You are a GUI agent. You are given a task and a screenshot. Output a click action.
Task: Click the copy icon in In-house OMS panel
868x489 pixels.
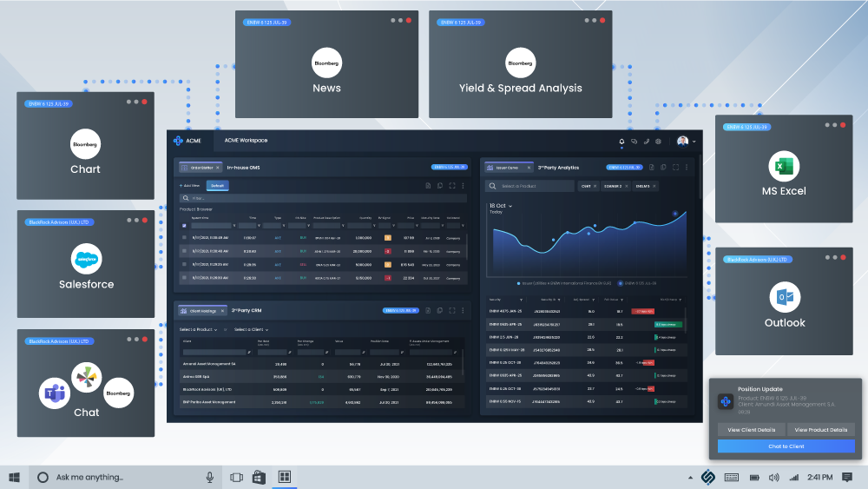click(440, 186)
